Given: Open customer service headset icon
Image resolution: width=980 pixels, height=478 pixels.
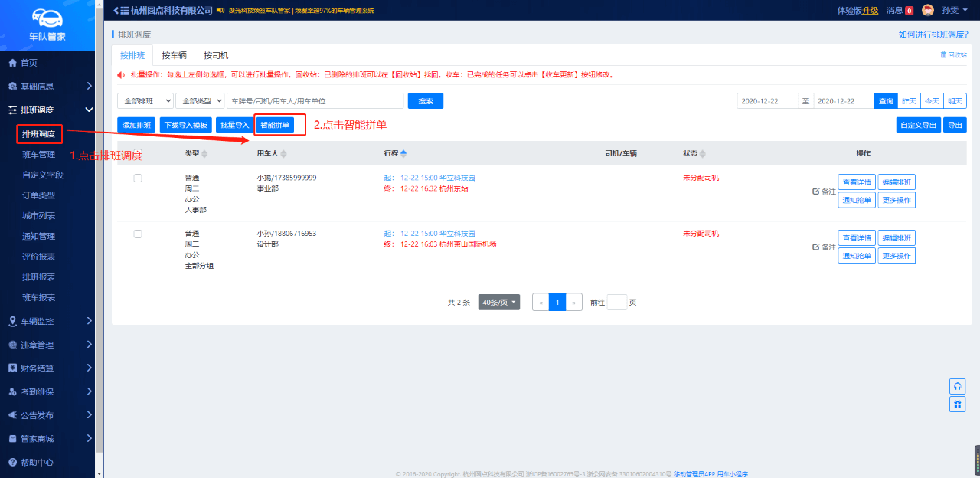Looking at the screenshot, I should (x=957, y=386).
